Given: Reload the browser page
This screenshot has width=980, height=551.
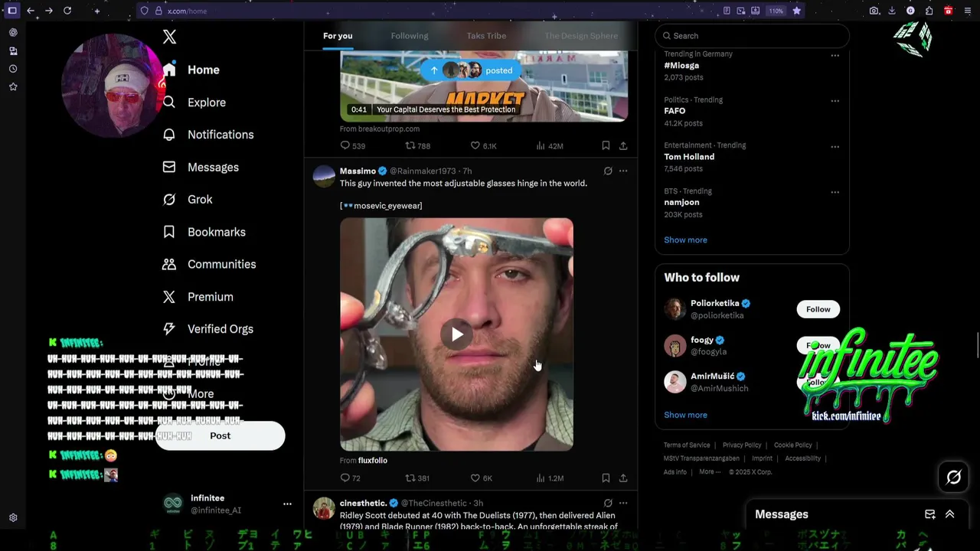Looking at the screenshot, I should tap(67, 11).
